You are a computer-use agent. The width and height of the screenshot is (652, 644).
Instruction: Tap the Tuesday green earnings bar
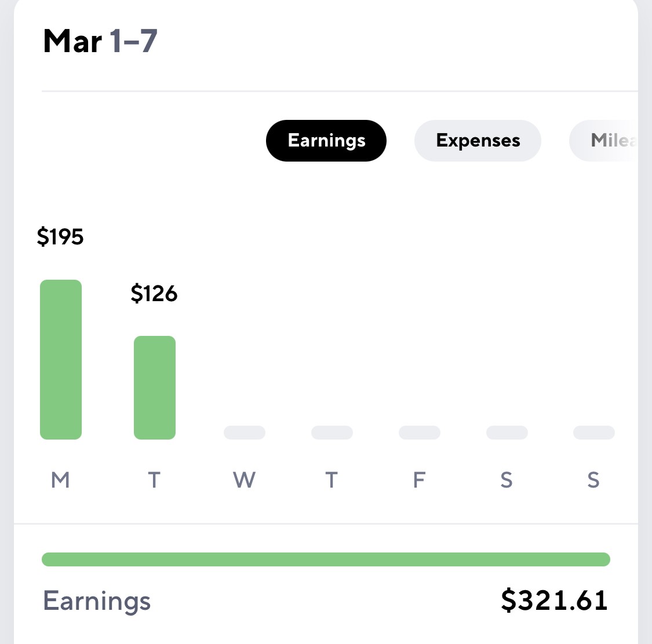tap(155, 387)
